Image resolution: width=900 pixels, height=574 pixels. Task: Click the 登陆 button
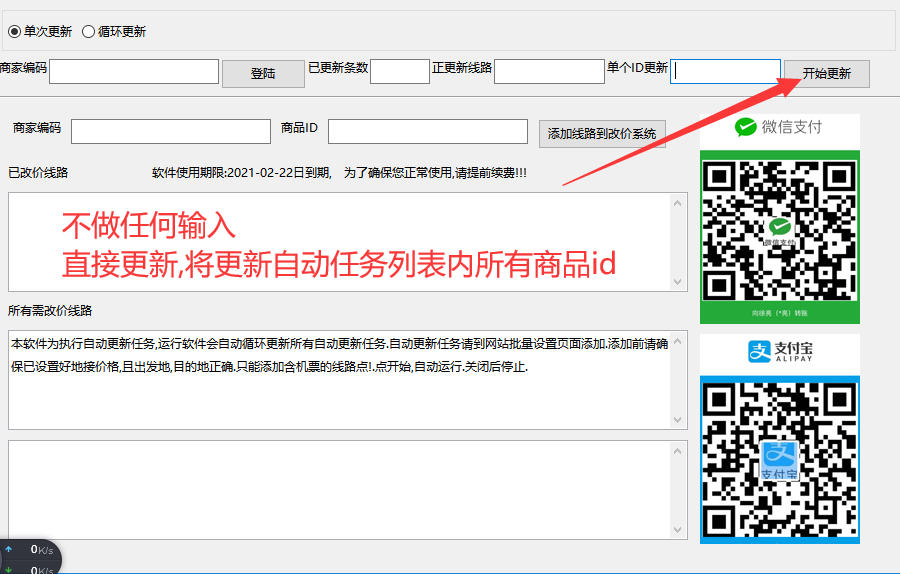point(263,73)
